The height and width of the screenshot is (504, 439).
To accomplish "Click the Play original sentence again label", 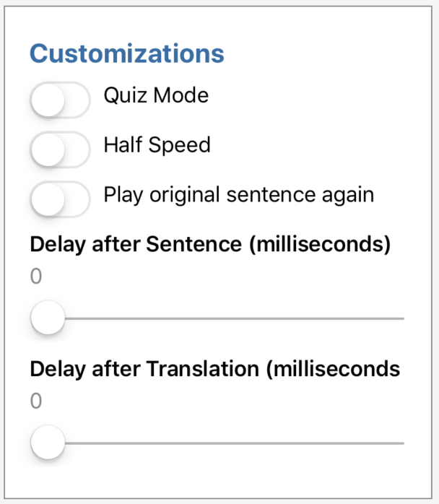I will tap(238, 195).
